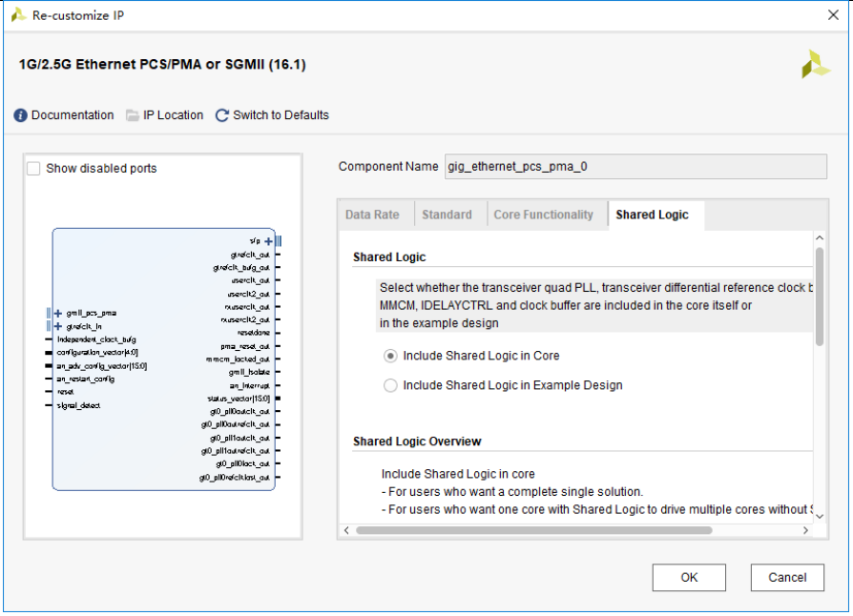Click the horizontal scrollbar in Shared Logic
This screenshot has height=616, width=853.
click(x=534, y=530)
